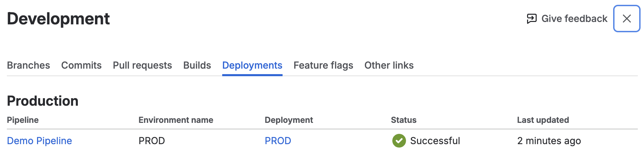
Task: Click the green Successful checkmark icon
Action: pos(399,141)
